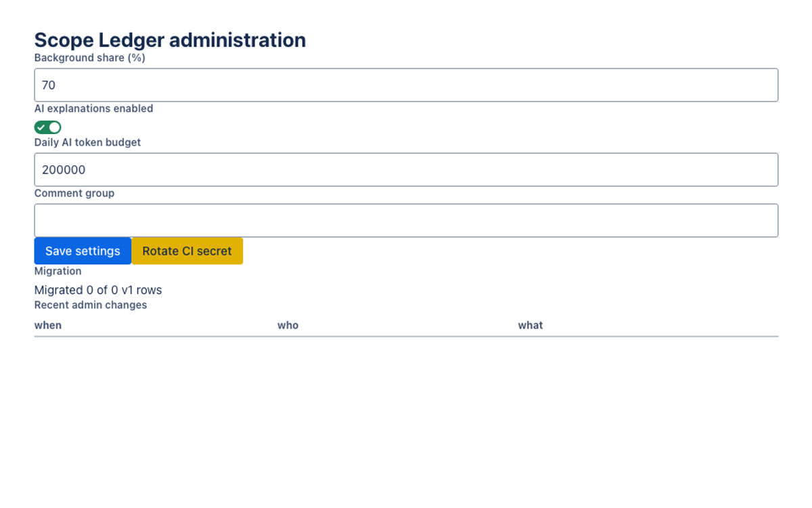Screen dimensions: 812x508
Task: Click the "who" column header
Action: point(288,325)
